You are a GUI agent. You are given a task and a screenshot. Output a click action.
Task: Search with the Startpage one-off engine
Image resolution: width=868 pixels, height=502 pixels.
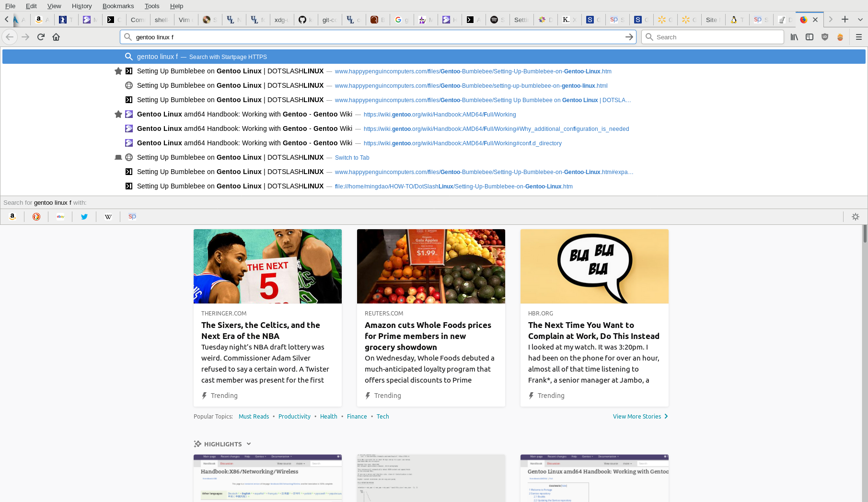(132, 217)
